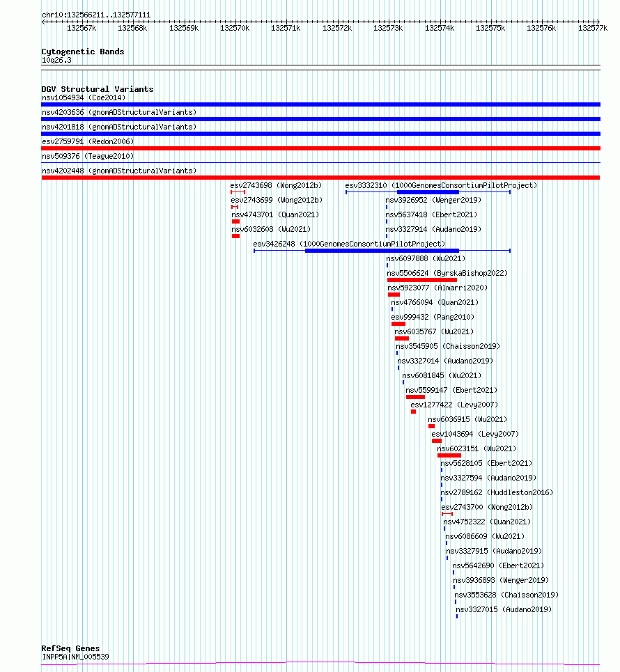This screenshot has height=672, width=620.
Task: Select nsv5923077 (Almarri2020) variant
Action: coord(437,288)
